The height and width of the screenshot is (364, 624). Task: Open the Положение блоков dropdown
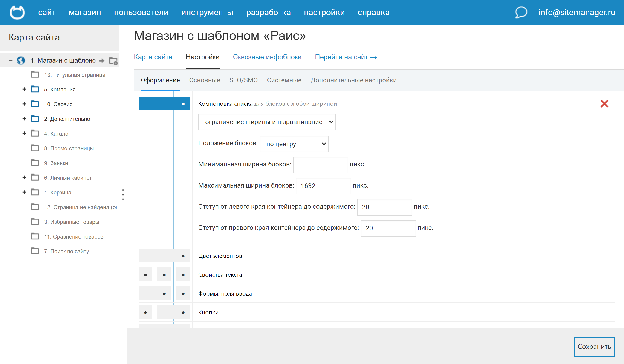click(294, 144)
